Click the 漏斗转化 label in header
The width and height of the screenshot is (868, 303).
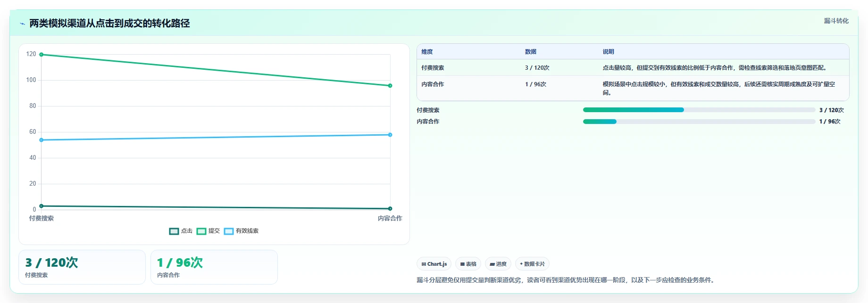(836, 21)
